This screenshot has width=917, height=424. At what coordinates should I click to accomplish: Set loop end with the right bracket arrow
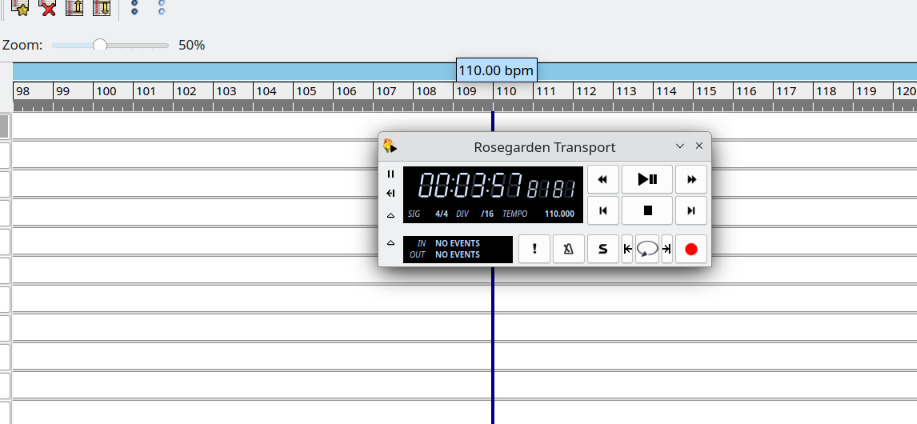click(x=667, y=249)
